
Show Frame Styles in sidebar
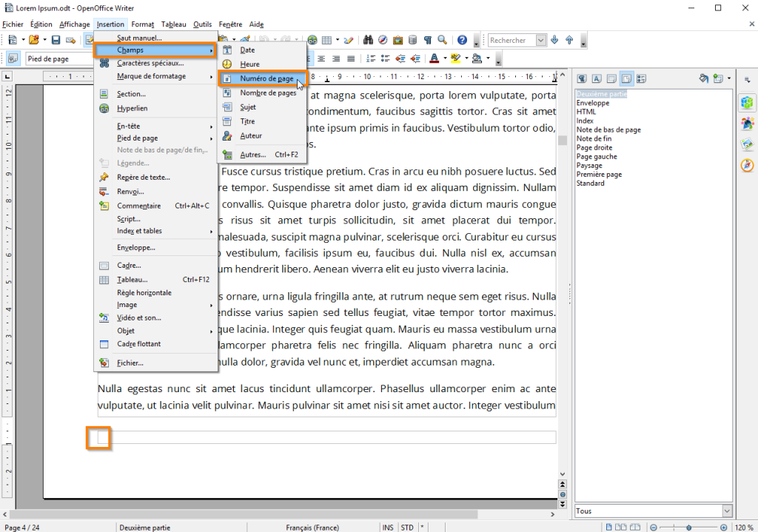pos(611,78)
